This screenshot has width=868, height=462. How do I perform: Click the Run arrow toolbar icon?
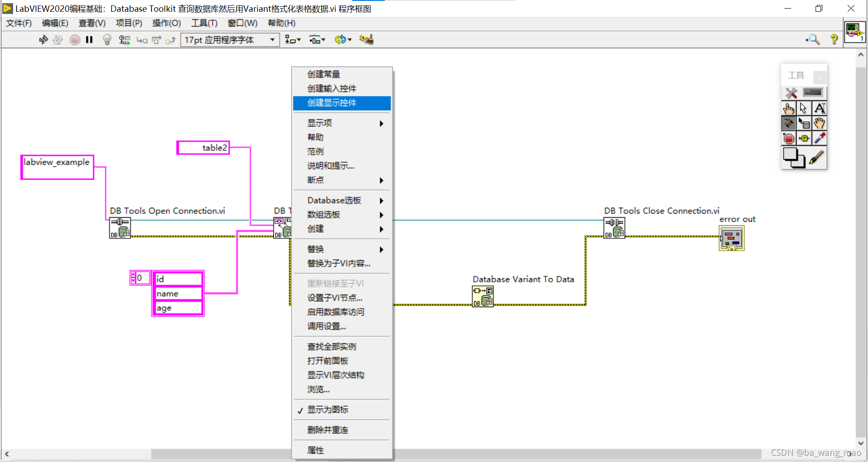coord(43,40)
